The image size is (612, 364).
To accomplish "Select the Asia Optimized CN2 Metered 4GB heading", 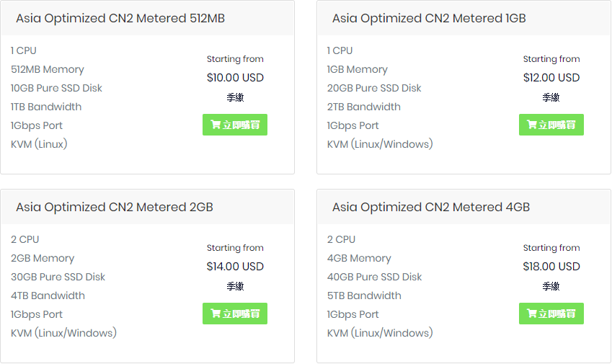I will pyautogui.click(x=431, y=208).
